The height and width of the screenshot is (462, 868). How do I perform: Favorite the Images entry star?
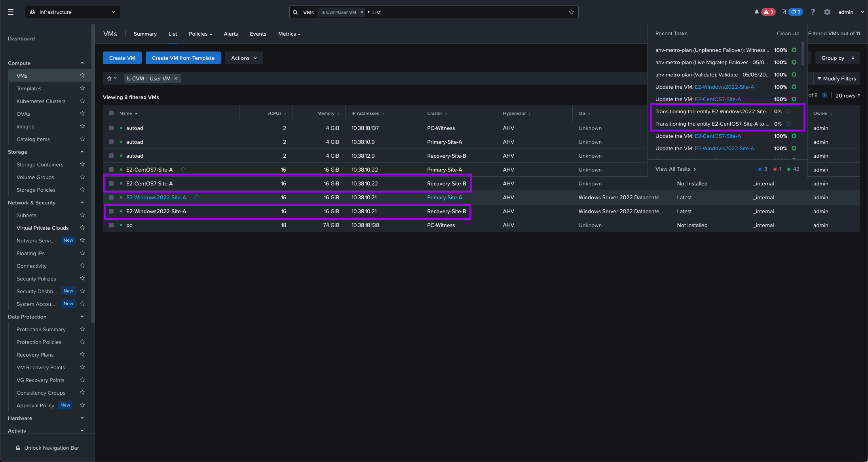click(82, 126)
